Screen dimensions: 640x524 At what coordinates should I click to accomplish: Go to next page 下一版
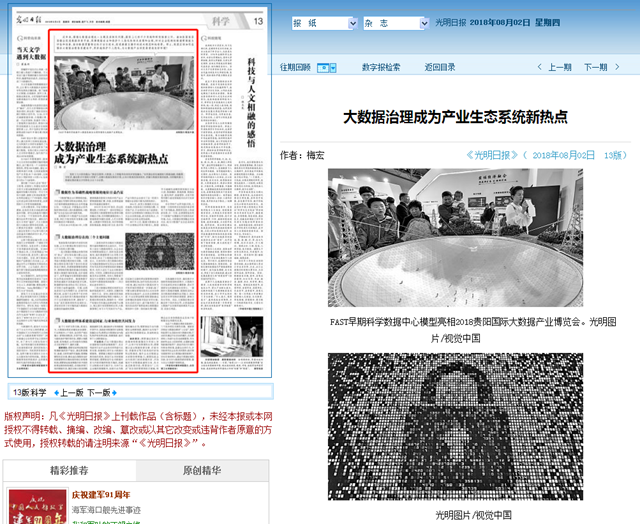tap(104, 392)
